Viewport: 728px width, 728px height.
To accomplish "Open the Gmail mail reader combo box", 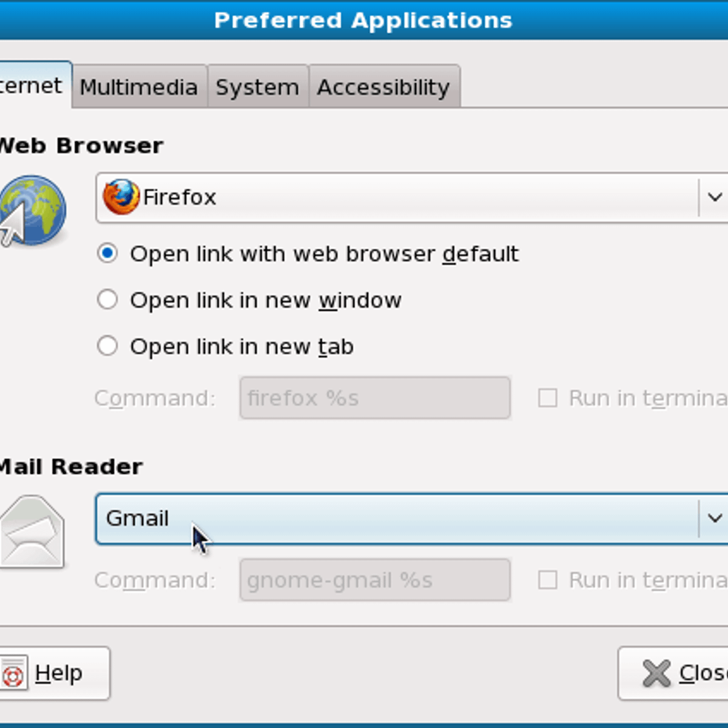I will [x=394, y=519].
